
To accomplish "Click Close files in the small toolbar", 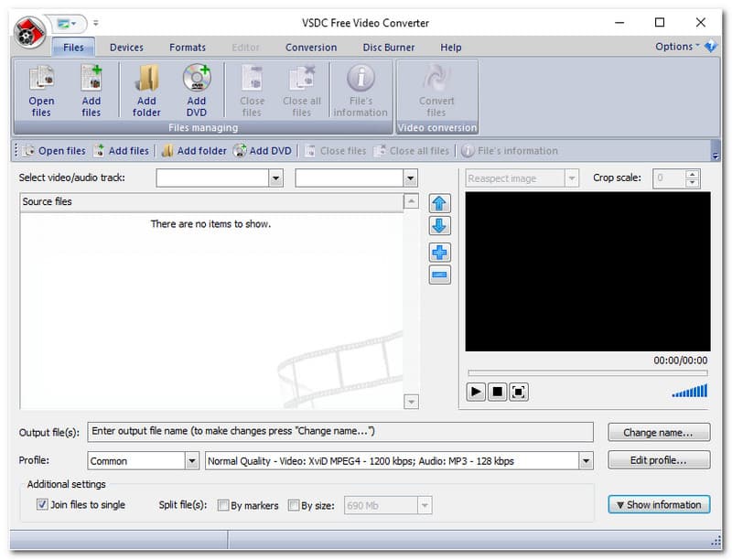I will (x=335, y=151).
